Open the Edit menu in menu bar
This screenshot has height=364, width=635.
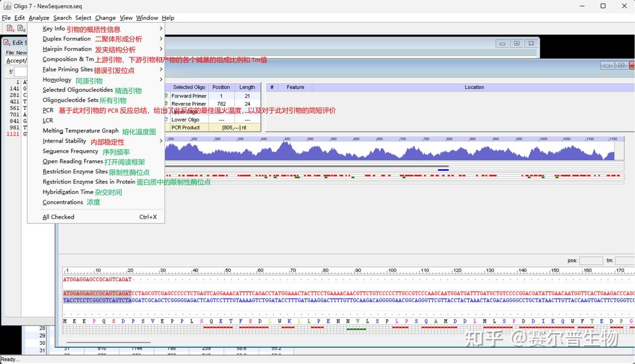pyautogui.click(x=20, y=18)
